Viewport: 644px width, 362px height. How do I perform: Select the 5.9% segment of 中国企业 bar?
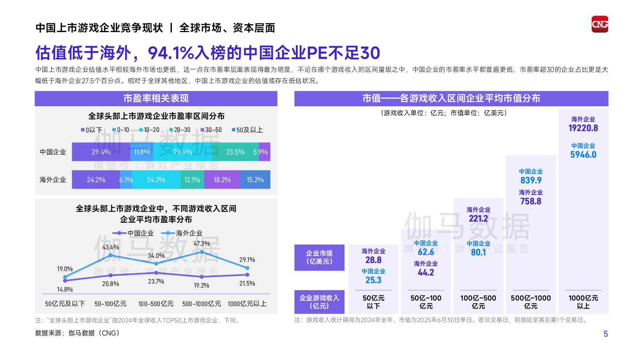click(x=264, y=152)
